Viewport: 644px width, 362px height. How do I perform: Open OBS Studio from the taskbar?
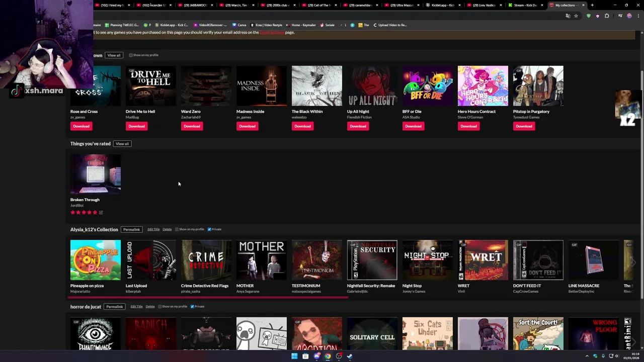tap(339, 356)
